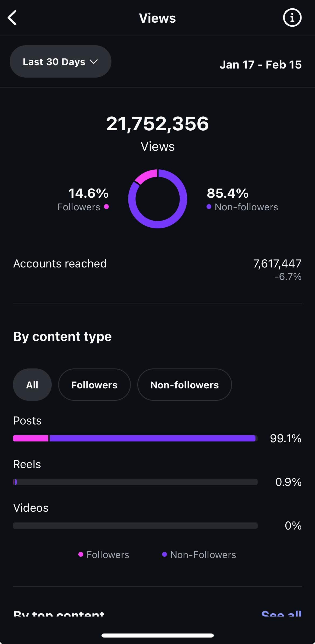Image resolution: width=315 pixels, height=644 pixels.
Task: Tap the pink Followers legend dot beside 14.6%
Action: (x=106, y=207)
